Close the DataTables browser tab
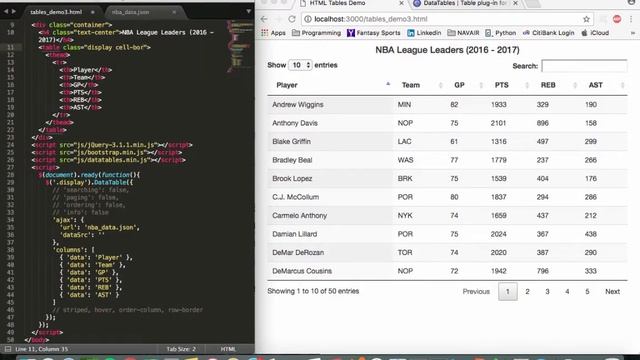 [516, 3]
